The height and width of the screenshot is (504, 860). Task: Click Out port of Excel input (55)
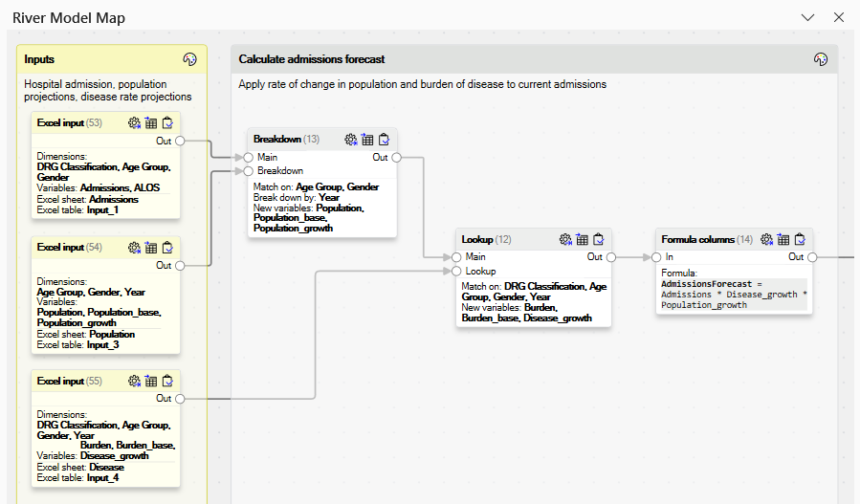[180, 399]
